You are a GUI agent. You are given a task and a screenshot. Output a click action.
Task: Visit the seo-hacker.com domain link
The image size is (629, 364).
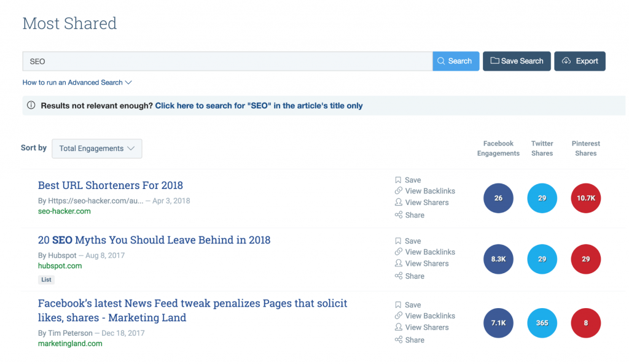coord(64,211)
